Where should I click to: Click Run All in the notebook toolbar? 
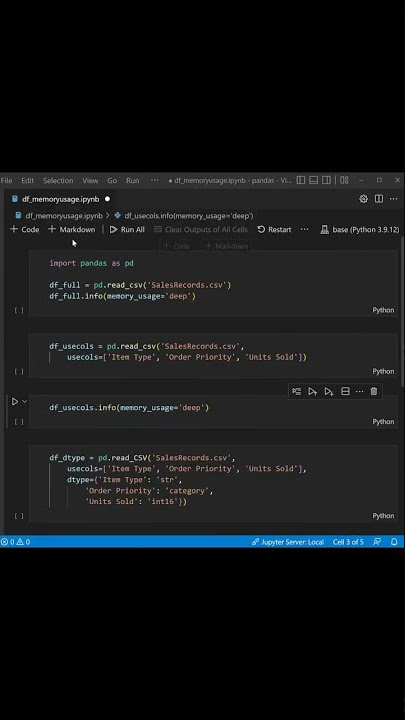point(127,229)
